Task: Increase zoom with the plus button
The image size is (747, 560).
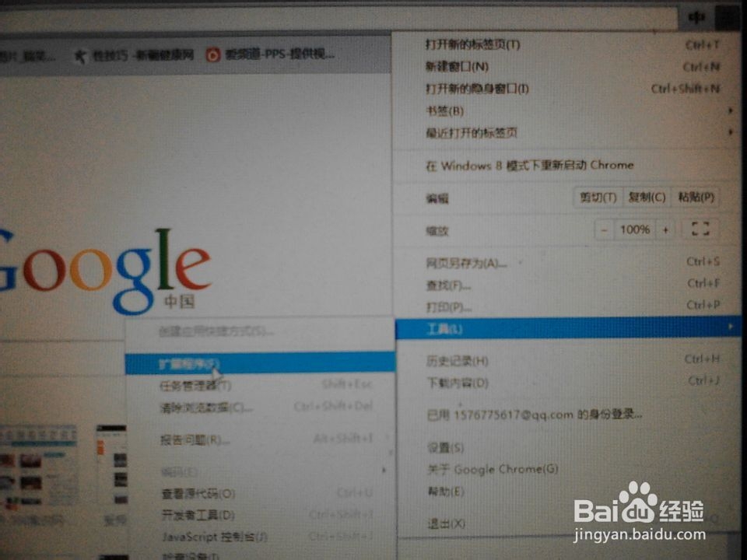Action: (x=665, y=230)
